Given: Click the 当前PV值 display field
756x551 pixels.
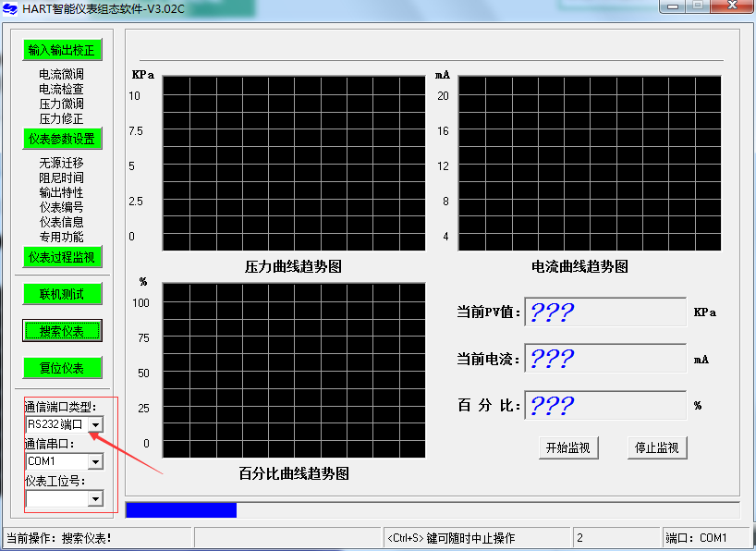Looking at the screenshot, I should (604, 312).
